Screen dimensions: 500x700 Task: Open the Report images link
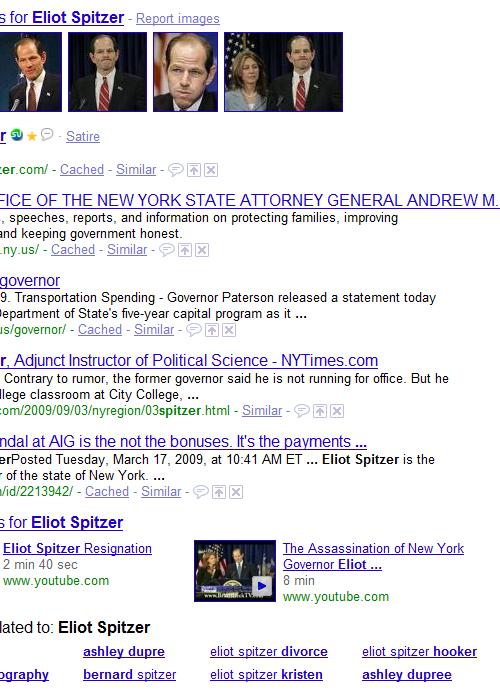point(178,18)
